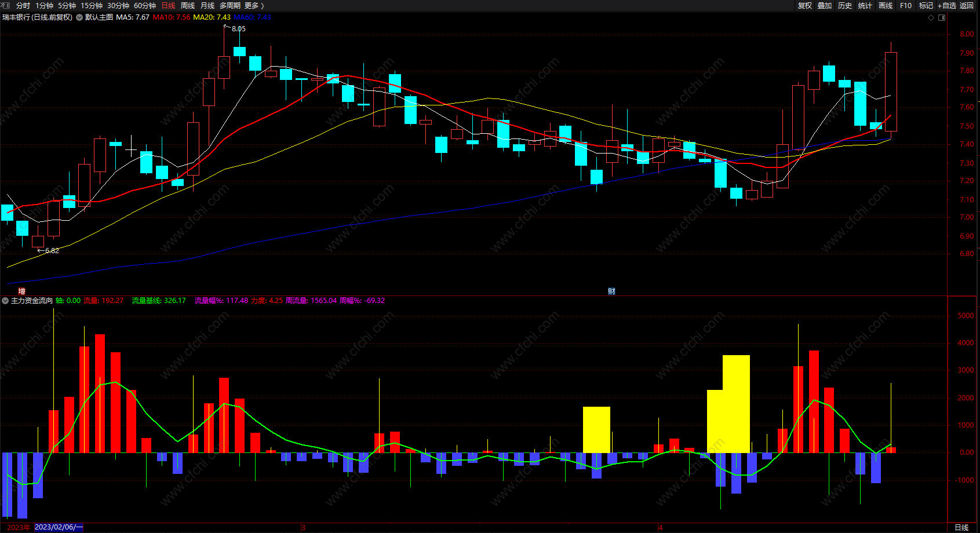Click the 日线 label at bottom right
This screenshot has width=980, height=533.
point(961,527)
